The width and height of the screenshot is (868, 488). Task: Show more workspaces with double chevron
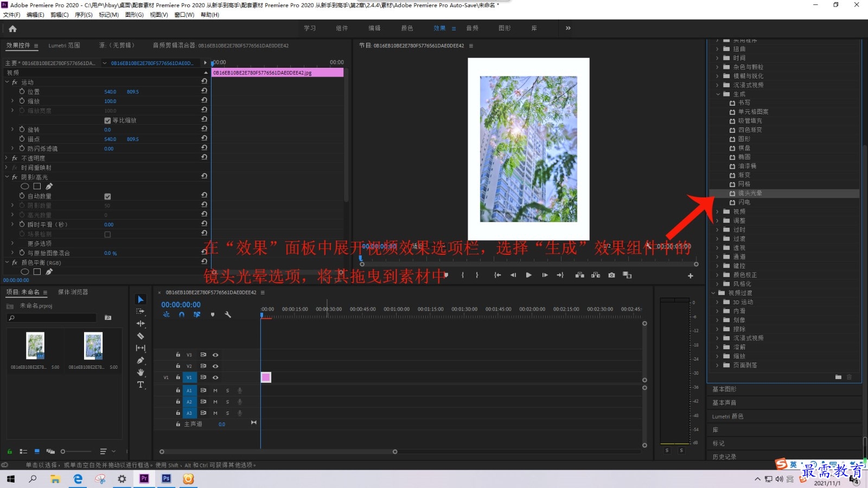568,28
